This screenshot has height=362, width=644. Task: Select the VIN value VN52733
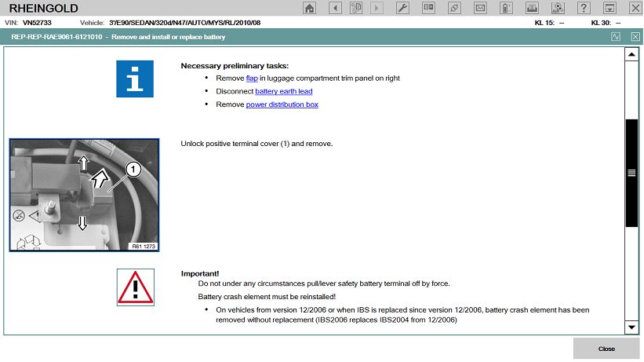37,23
